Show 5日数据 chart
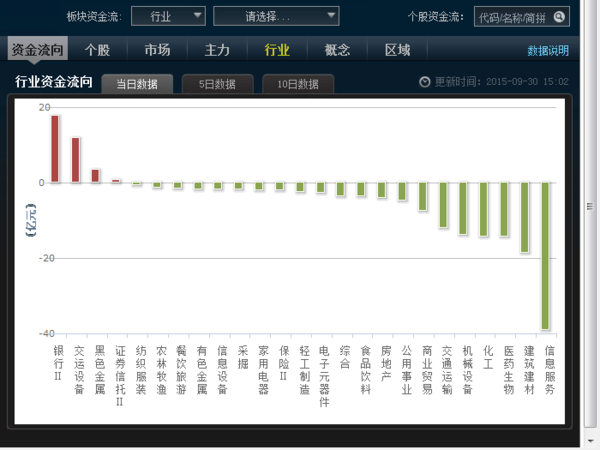This screenshot has width=600, height=450. click(x=217, y=84)
